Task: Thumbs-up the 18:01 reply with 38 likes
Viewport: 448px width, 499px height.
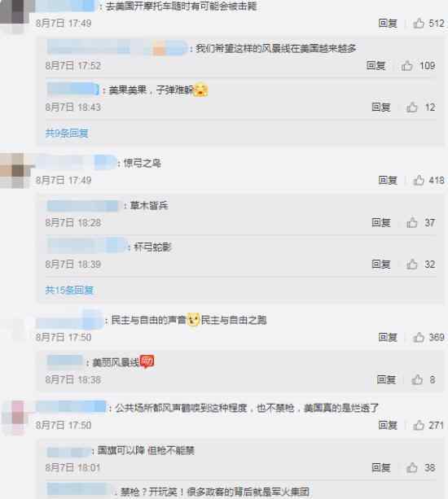Action: 411,467
